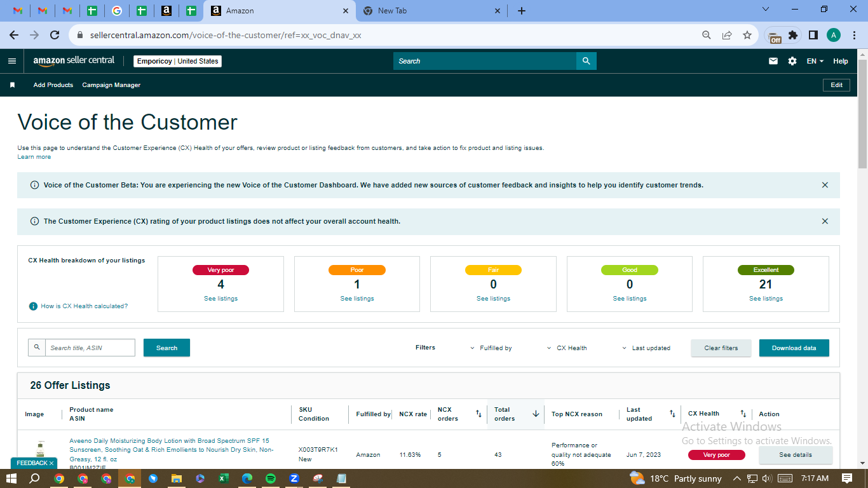
Task: See listings under the Poor card
Action: pyautogui.click(x=357, y=299)
